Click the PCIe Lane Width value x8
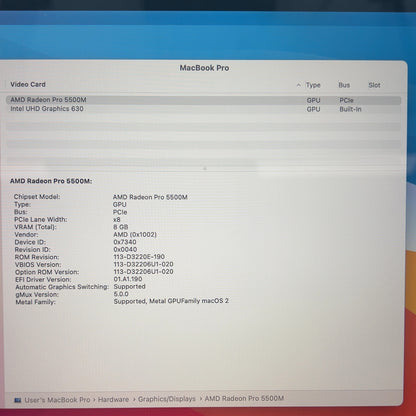 [x=117, y=220]
